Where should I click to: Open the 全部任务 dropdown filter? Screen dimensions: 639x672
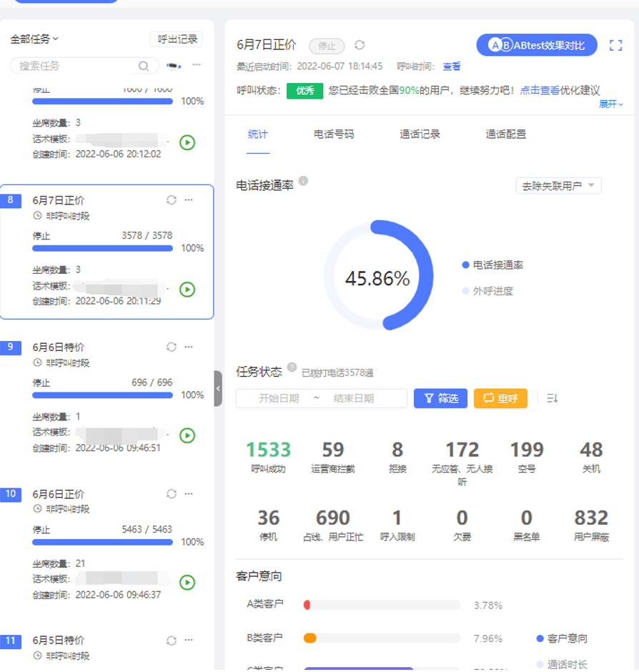point(34,39)
